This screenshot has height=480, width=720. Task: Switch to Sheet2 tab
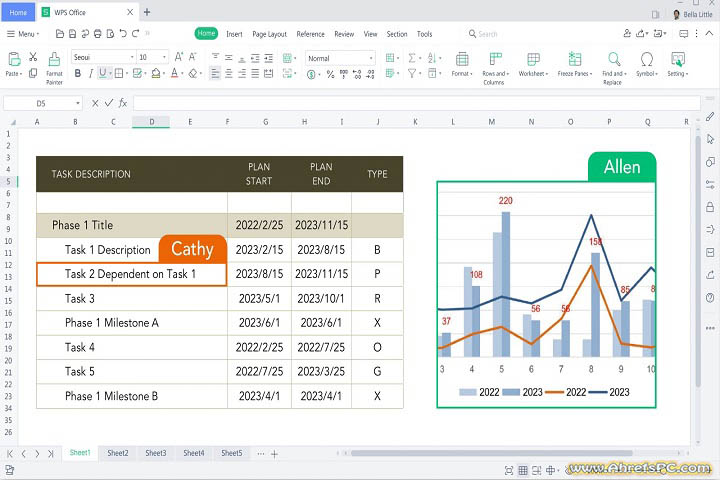(x=118, y=453)
